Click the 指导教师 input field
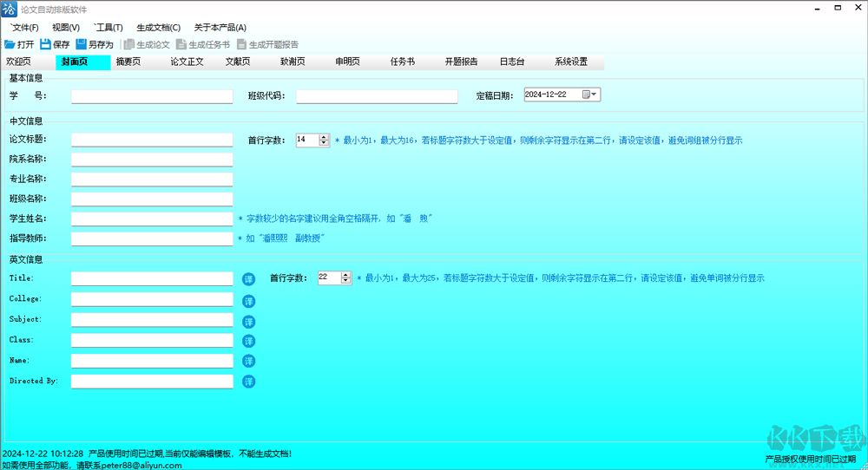Screen dimensions: 868x470 (152, 239)
